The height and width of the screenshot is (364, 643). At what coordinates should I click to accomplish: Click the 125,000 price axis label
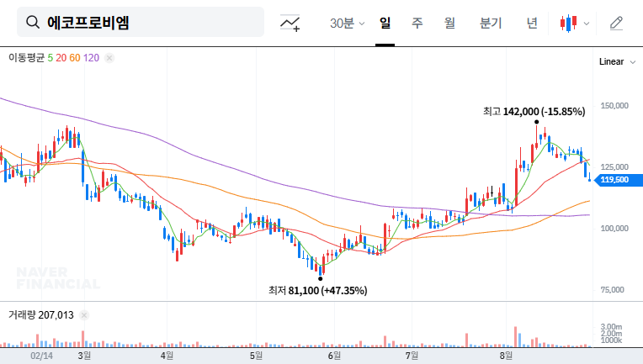(x=614, y=167)
